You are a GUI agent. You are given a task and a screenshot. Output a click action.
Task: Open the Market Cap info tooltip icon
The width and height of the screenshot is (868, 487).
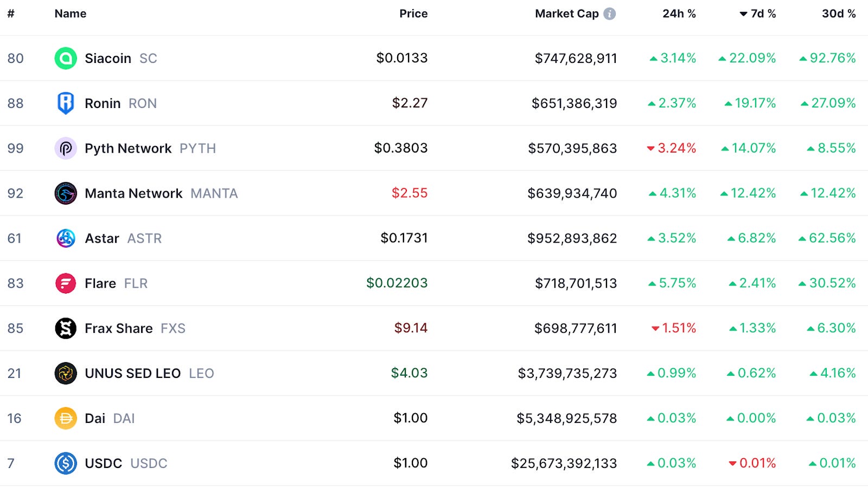coord(610,14)
